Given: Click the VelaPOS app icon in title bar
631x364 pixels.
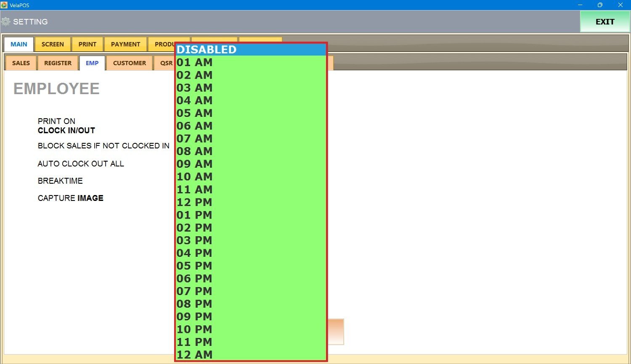Looking at the screenshot, I should point(4,5).
